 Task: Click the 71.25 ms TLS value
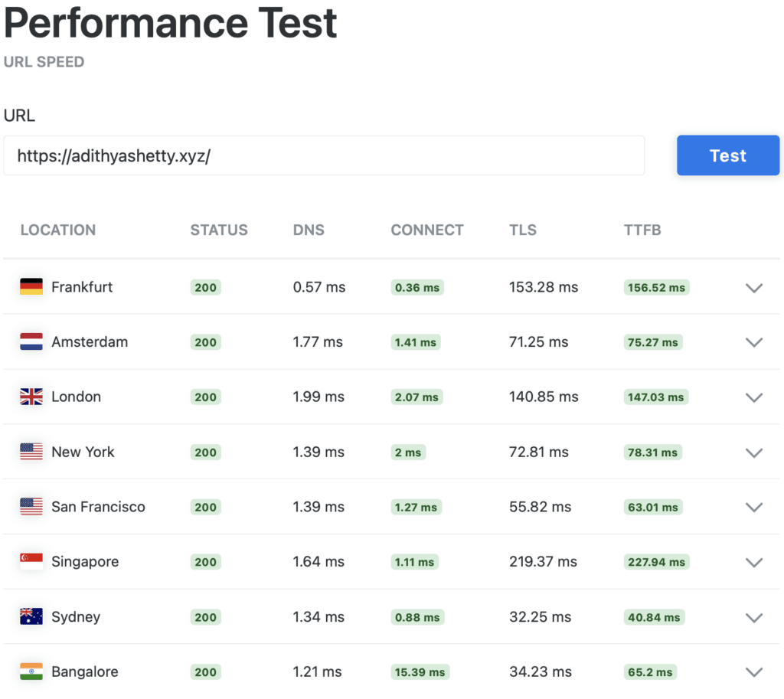pos(538,342)
